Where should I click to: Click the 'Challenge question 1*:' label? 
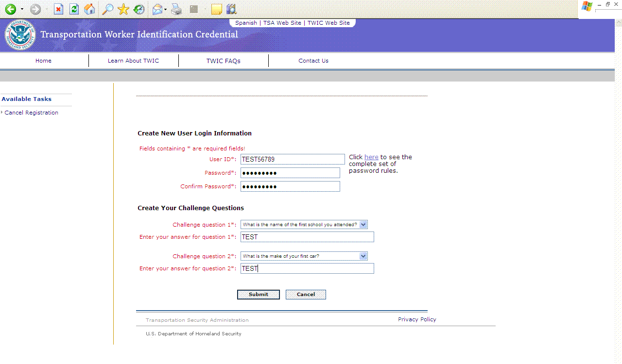tap(205, 225)
